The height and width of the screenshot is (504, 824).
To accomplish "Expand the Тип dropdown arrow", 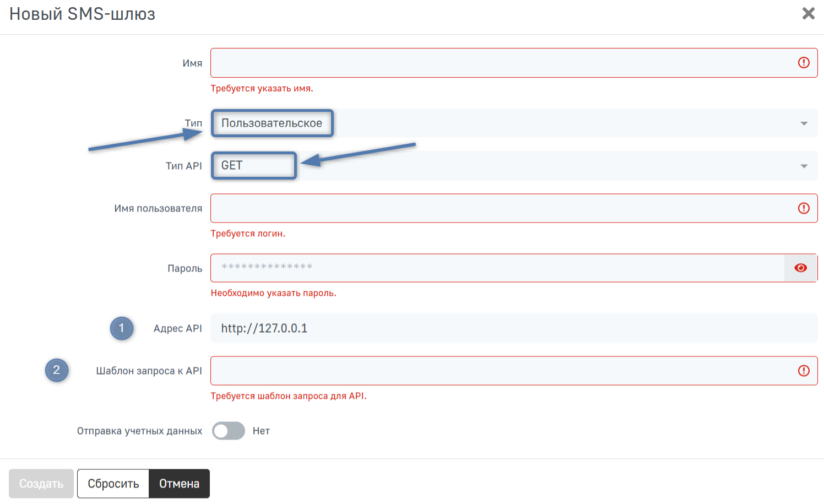I will click(804, 123).
